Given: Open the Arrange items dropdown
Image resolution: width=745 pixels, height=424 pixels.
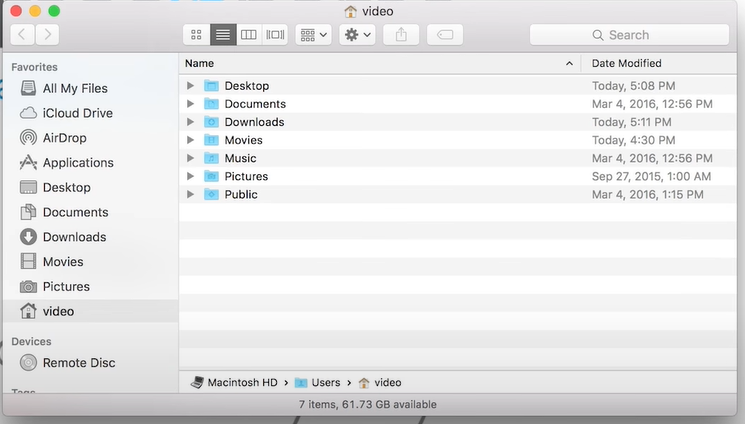Looking at the screenshot, I should [x=313, y=35].
